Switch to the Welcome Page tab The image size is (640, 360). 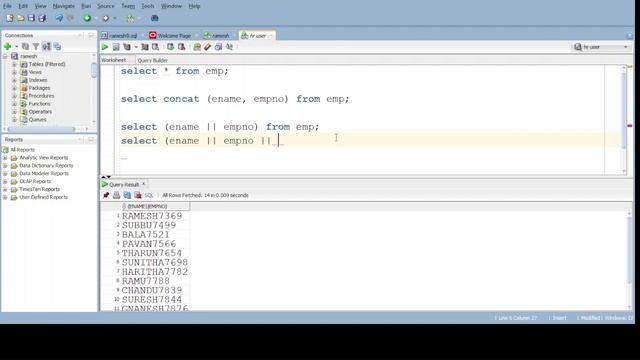(171, 36)
